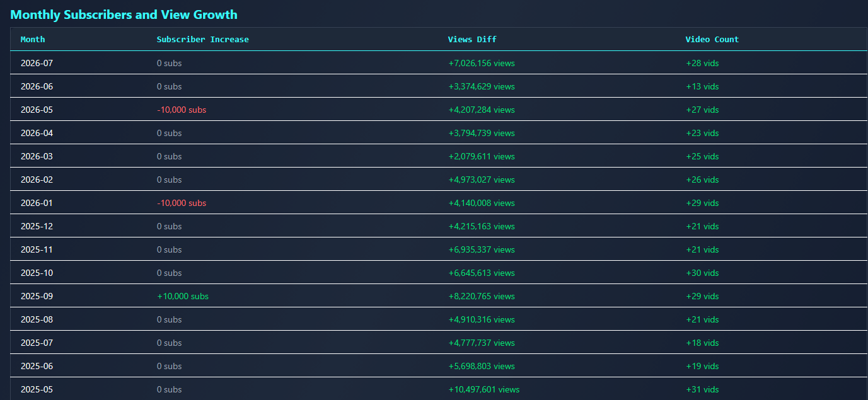868x400 pixels.
Task: Click the Monthly Subscribers and View Growth heading
Action: [x=124, y=14]
